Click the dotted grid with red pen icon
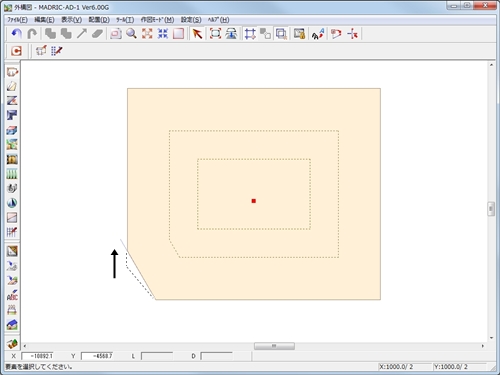This screenshot has height=375, width=500. (x=57, y=51)
